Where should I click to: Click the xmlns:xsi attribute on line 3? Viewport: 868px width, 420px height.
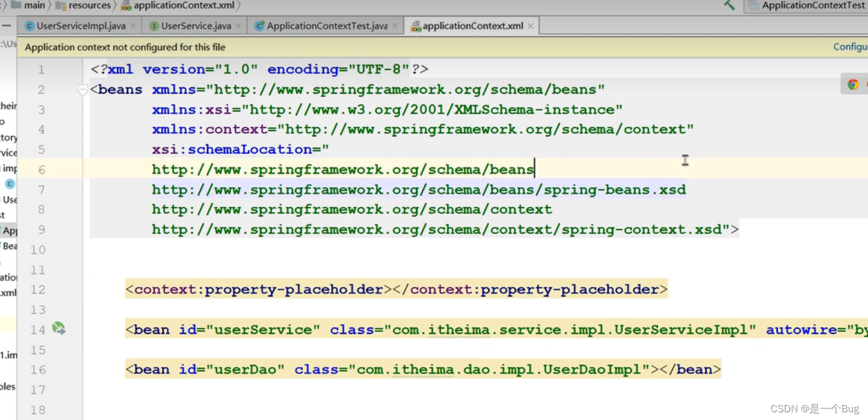pyautogui.click(x=387, y=110)
